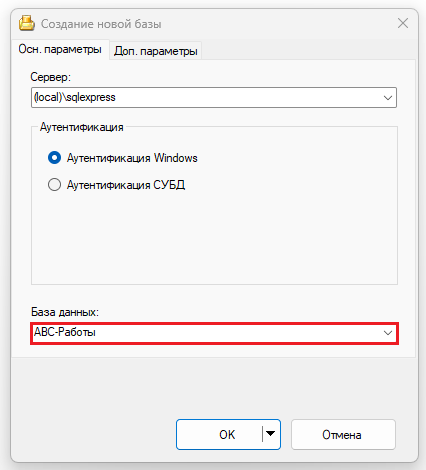The image size is (426, 470).
Task: Expand the Сервер dropdown arrow
Action: click(388, 98)
